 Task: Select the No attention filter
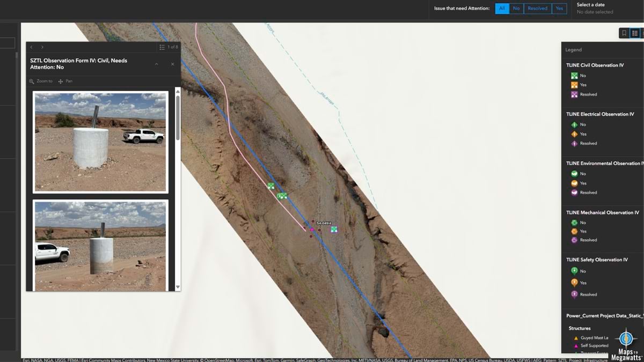click(516, 8)
